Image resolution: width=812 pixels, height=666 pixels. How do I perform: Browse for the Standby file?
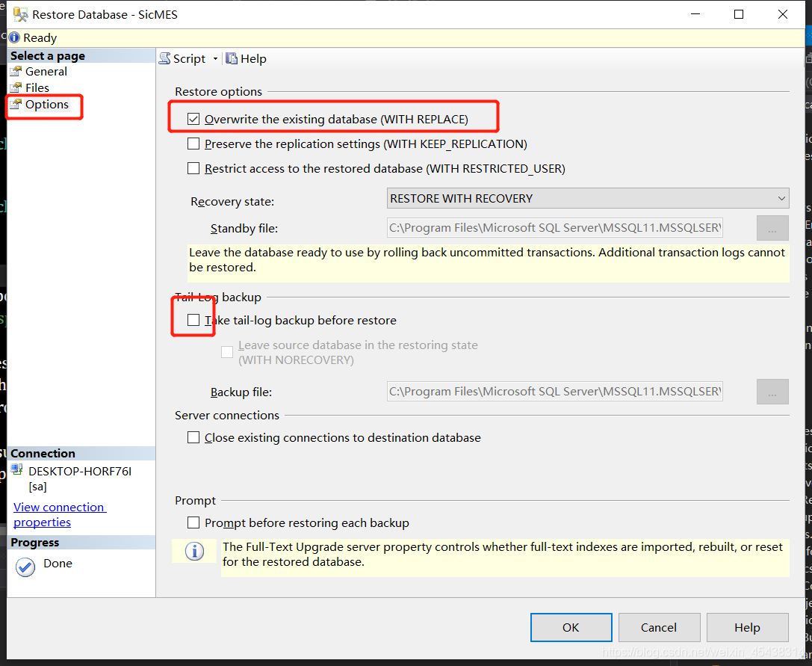pos(772,228)
